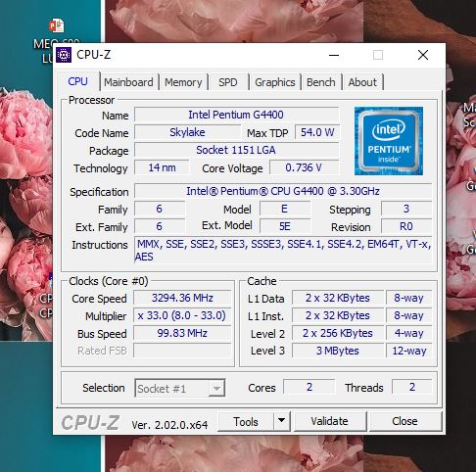Viewport: 476px width, 472px height.
Task: Switch to the Bench tab
Action: (321, 82)
